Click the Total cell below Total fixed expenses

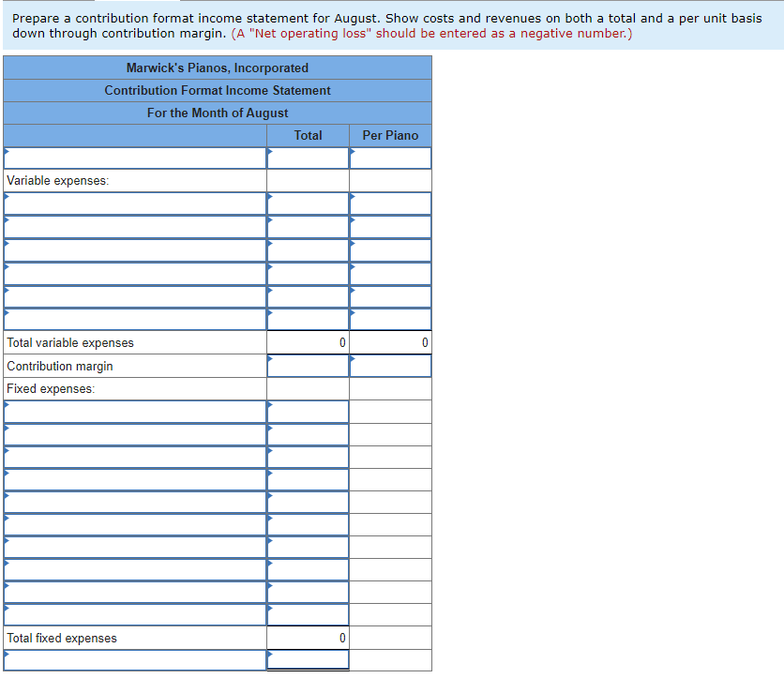click(x=308, y=660)
